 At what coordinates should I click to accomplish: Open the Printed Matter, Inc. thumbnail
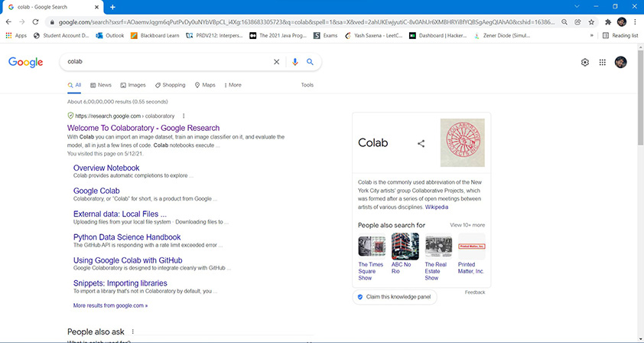point(471,247)
